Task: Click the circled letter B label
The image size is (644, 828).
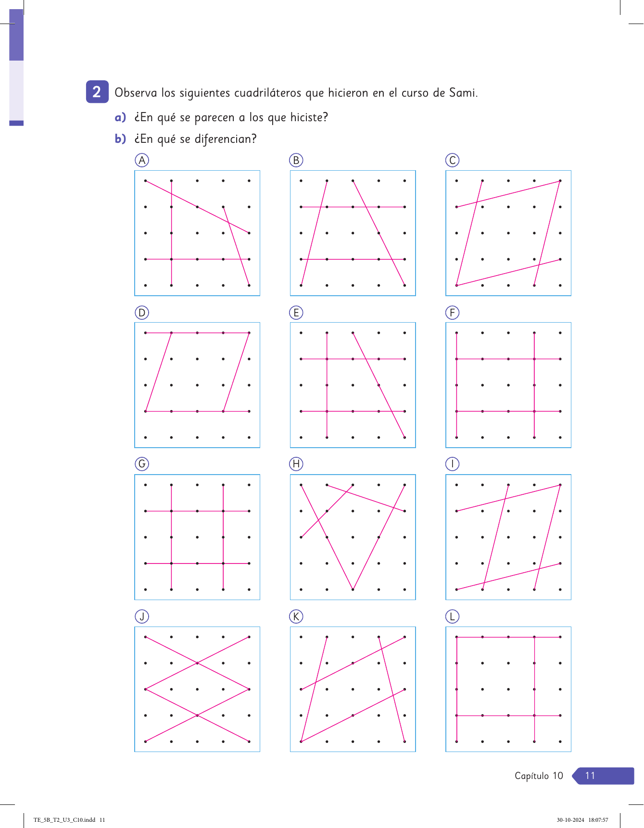Action: pyautogui.click(x=296, y=160)
